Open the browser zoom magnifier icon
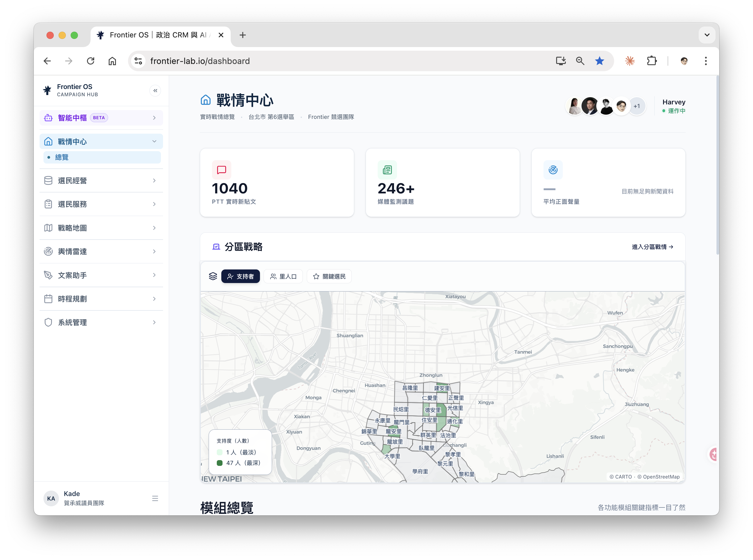The width and height of the screenshot is (753, 560). (x=580, y=61)
